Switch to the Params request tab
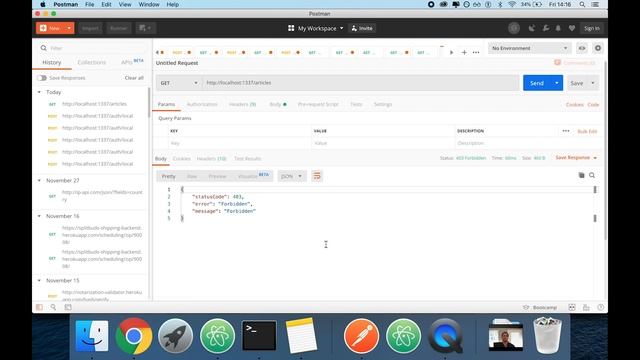The width and height of the screenshot is (640, 360). [x=167, y=104]
